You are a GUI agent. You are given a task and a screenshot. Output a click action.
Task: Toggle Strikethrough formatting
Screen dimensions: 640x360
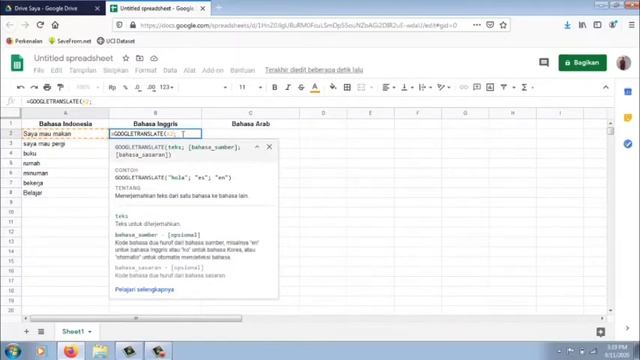point(301,87)
